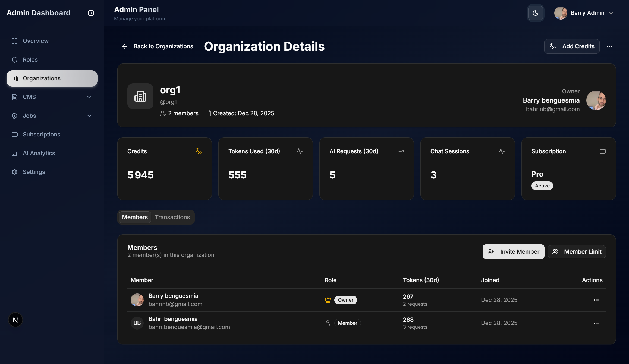This screenshot has height=364, width=629.
Task: Select Organizations in the sidebar
Action: (52, 78)
